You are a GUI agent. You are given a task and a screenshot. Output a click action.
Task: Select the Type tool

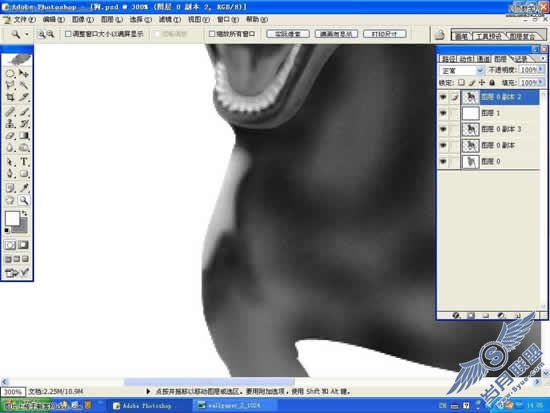click(x=24, y=162)
